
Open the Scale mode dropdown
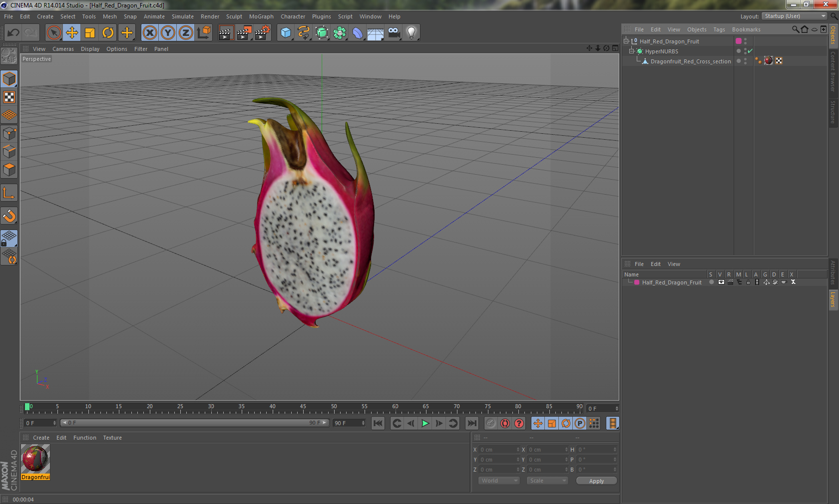(547, 481)
